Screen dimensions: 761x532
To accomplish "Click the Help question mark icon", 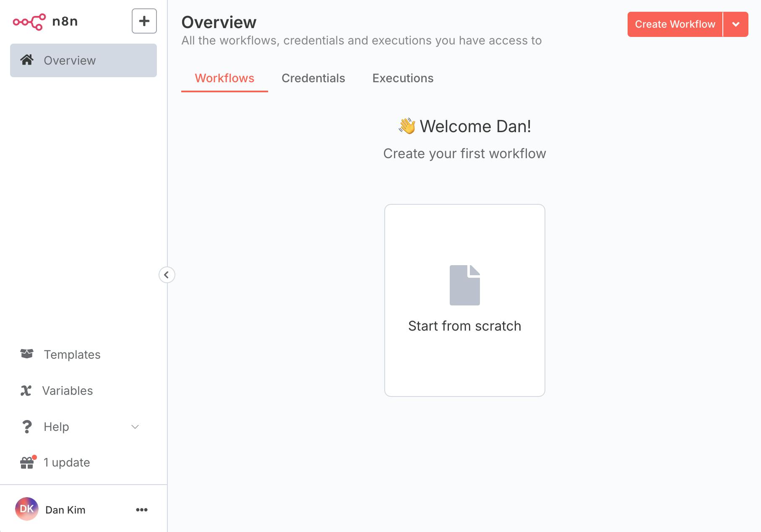I will (x=27, y=427).
